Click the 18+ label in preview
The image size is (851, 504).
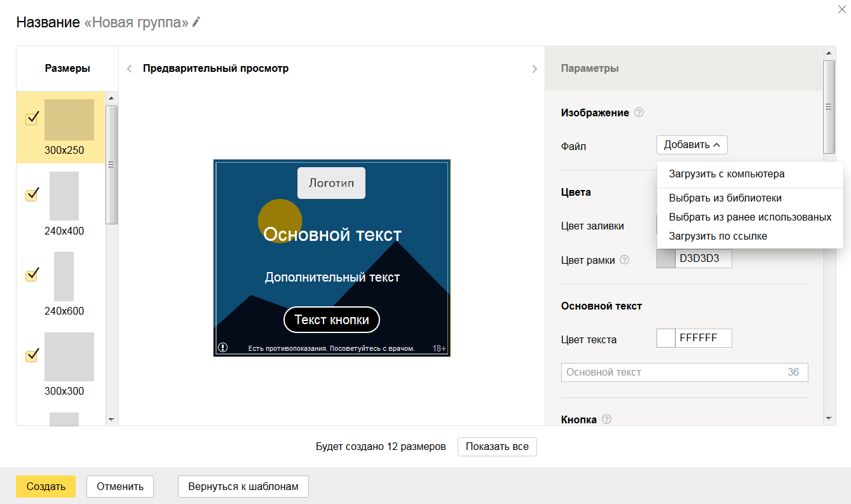pyautogui.click(x=439, y=348)
